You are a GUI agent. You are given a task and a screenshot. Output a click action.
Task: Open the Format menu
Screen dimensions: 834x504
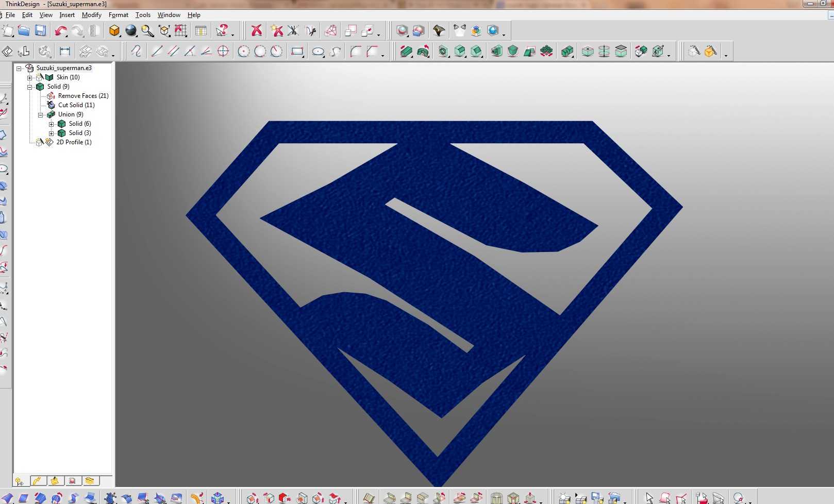click(x=119, y=15)
